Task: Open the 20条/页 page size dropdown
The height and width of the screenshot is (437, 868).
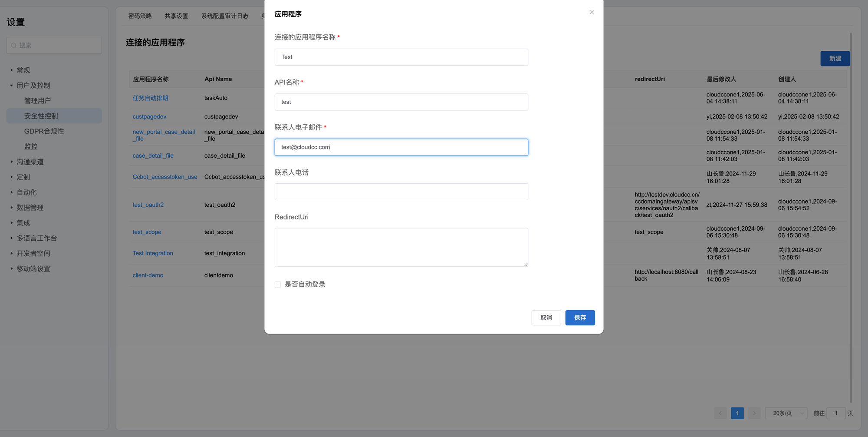Action: (x=786, y=413)
